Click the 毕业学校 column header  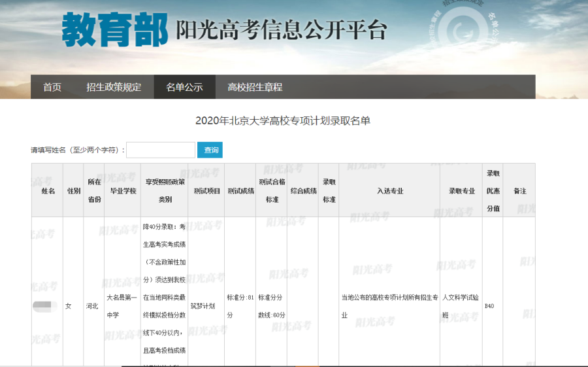tap(123, 191)
